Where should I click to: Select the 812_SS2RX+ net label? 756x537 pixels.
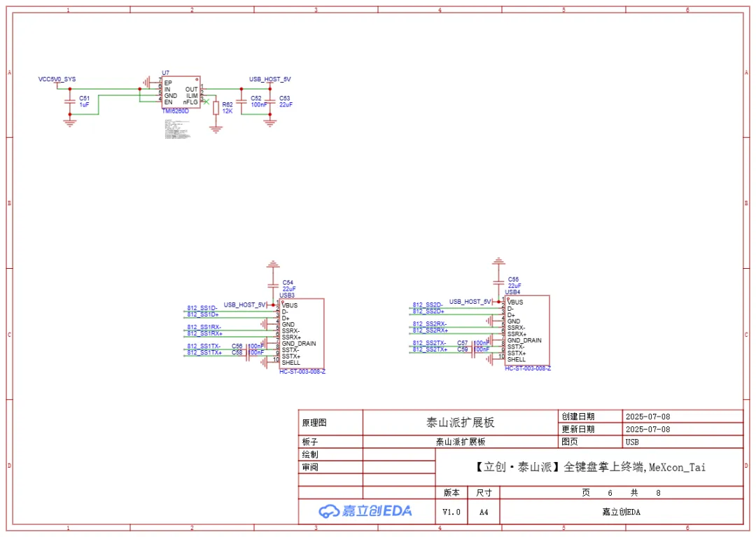point(430,330)
